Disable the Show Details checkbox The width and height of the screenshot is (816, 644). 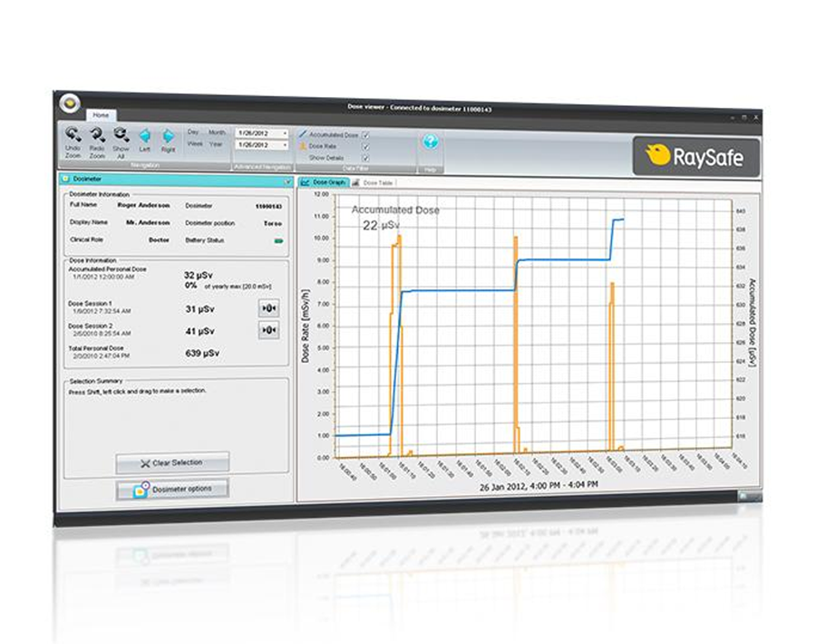(x=366, y=157)
